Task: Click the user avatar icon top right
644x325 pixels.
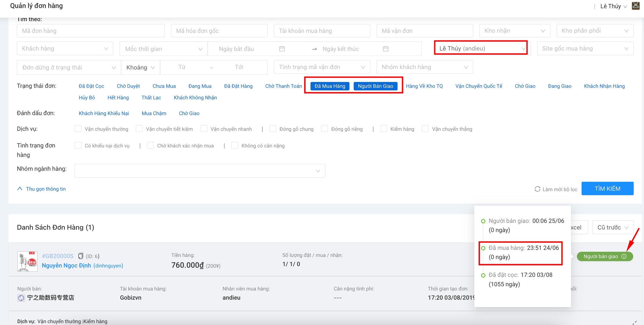Action: pyautogui.click(x=636, y=6)
